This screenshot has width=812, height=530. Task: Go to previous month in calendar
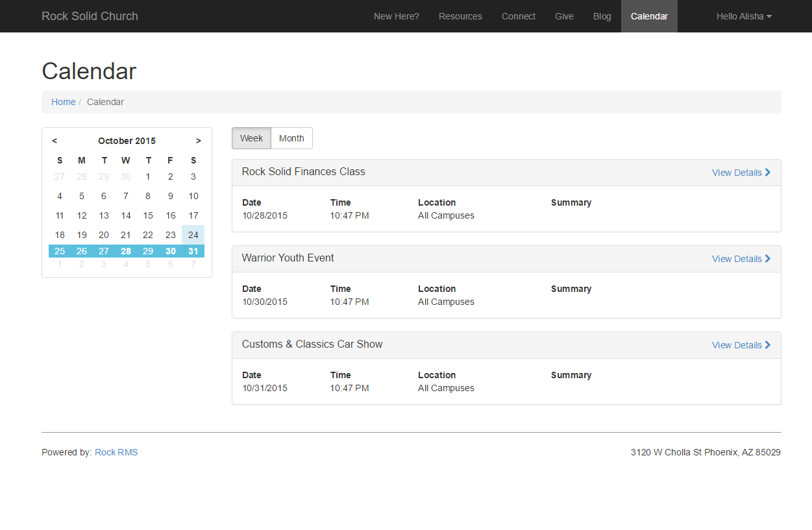55,141
